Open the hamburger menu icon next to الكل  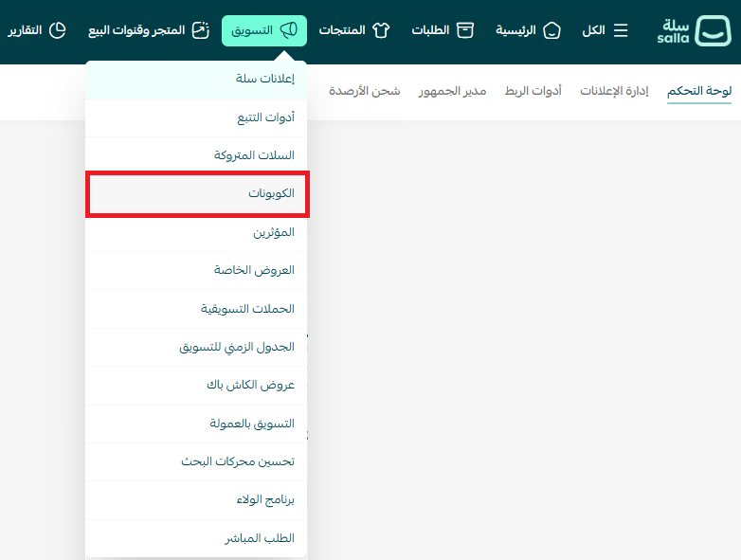click(x=621, y=30)
